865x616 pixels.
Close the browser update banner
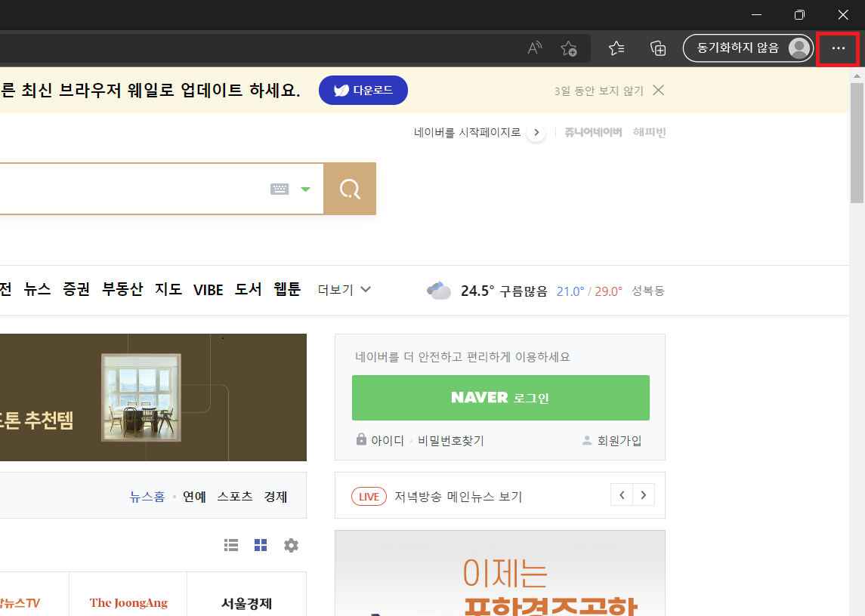(658, 90)
